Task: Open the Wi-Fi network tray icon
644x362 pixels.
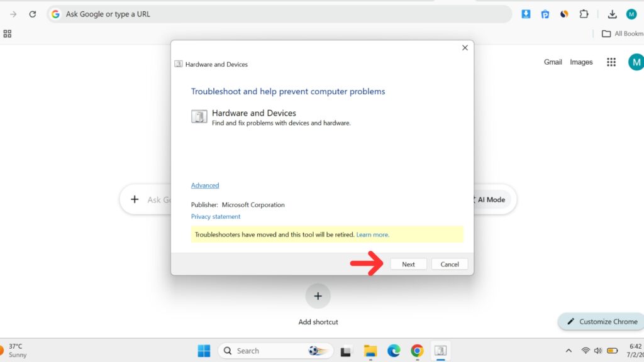Action: coord(586,351)
